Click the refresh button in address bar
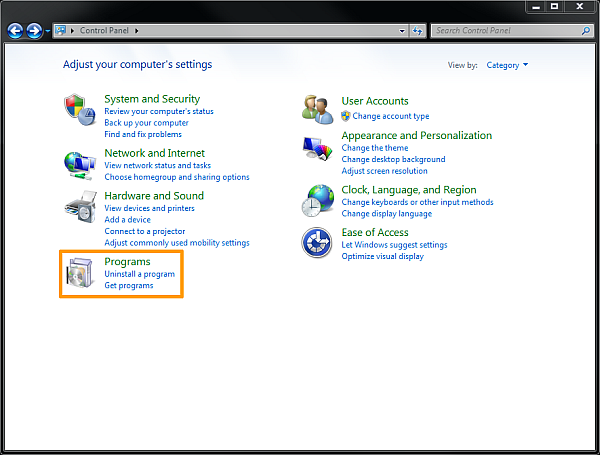 click(417, 31)
